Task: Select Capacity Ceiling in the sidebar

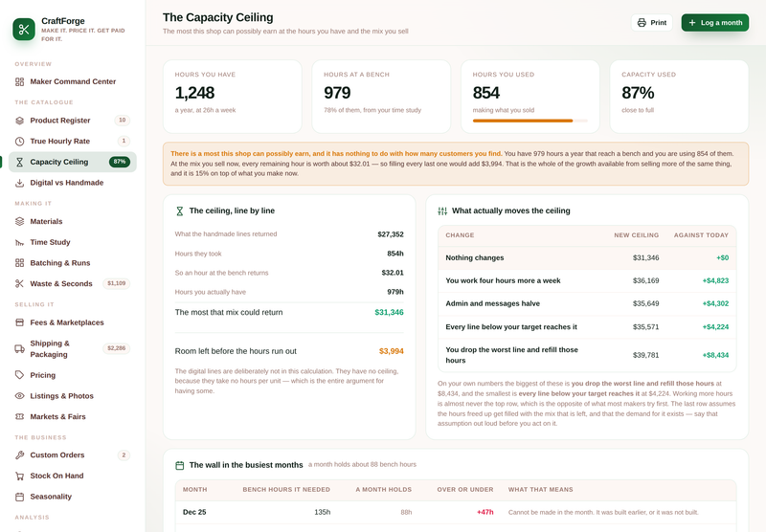Action: (x=73, y=162)
